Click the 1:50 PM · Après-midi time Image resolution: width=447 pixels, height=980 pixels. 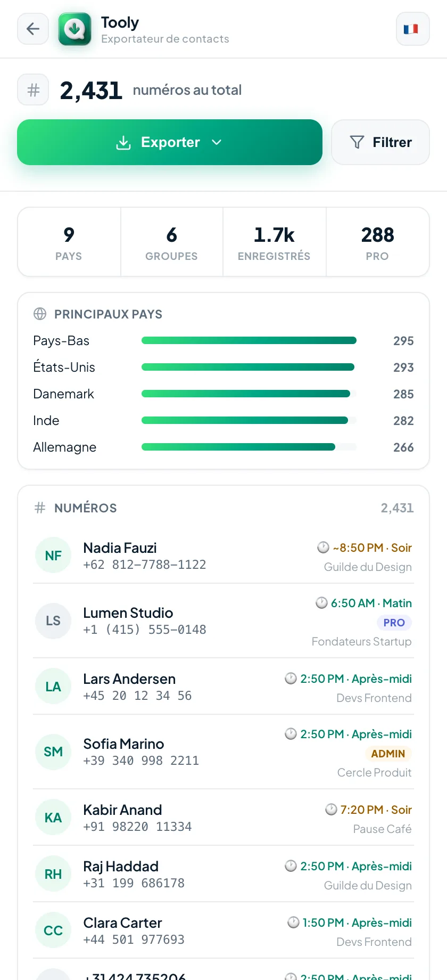click(x=357, y=922)
